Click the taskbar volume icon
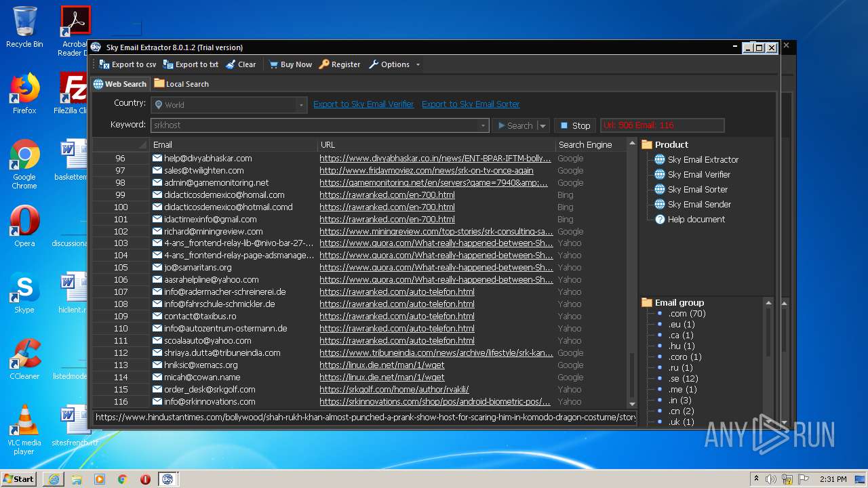The height and width of the screenshot is (488, 868). click(771, 479)
